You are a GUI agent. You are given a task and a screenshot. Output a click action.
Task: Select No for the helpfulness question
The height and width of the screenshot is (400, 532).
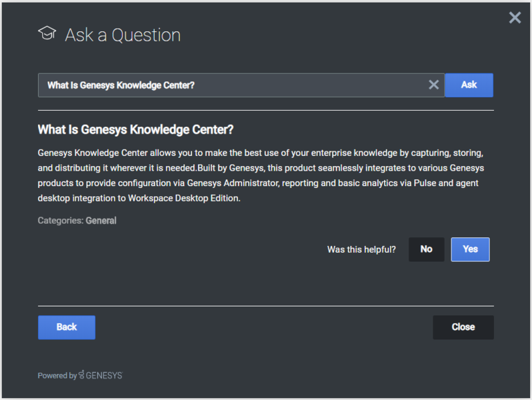pyautogui.click(x=426, y=249)
